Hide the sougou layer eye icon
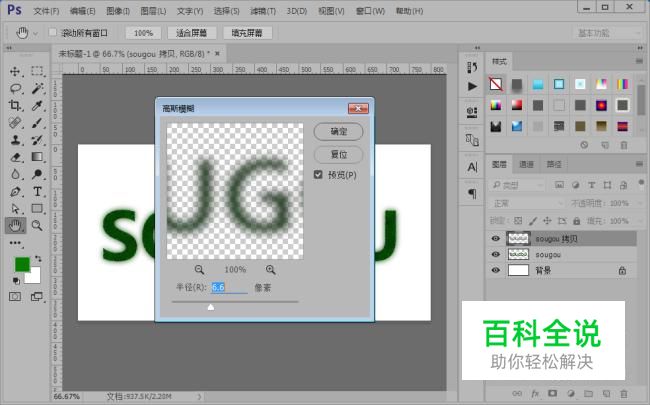The height and width of the screenshot is (405, 650). [495, 255]
